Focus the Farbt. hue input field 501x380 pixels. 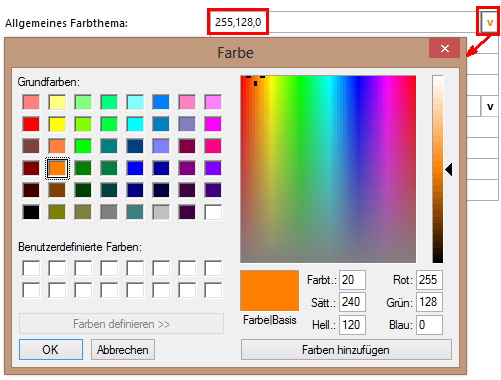pos(352,280)
